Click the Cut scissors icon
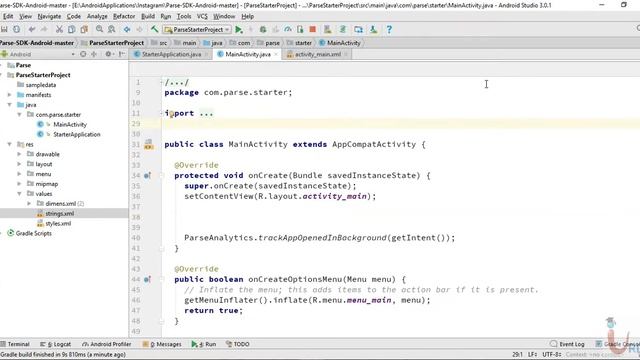 coord(59,29)
